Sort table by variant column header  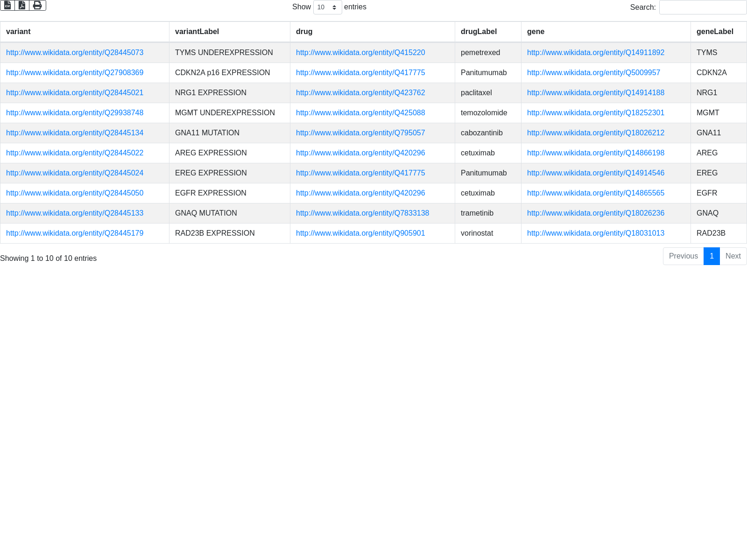pyautogui.click(x=18, y=32)
